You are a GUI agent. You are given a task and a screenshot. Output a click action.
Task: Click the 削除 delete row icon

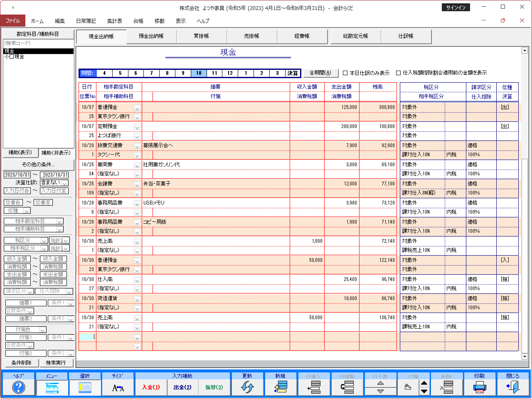pos(447,387)
